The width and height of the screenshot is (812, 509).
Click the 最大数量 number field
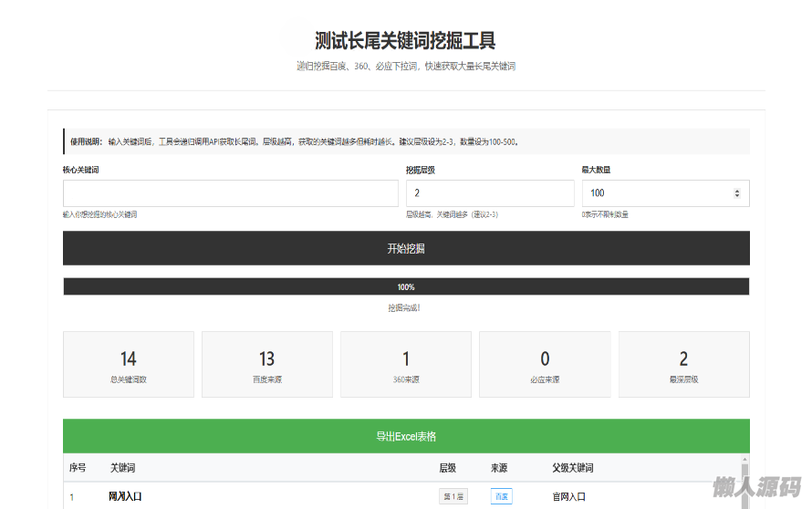[657, 193]
